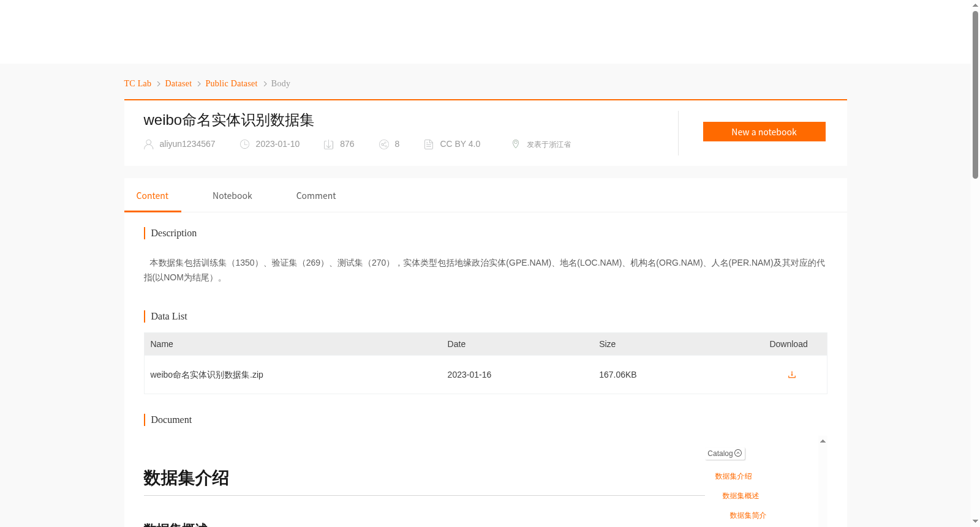The image size is (980, 527).
Task: Click the file date 2023-01-16
Action: [x=469, y=375]
